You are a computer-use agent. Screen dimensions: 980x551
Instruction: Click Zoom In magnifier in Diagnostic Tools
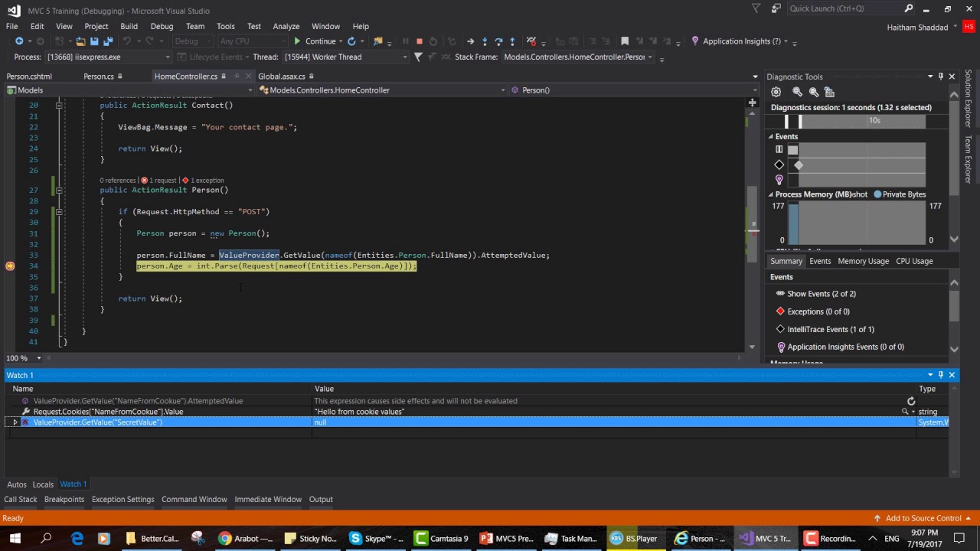pos(797,92)
